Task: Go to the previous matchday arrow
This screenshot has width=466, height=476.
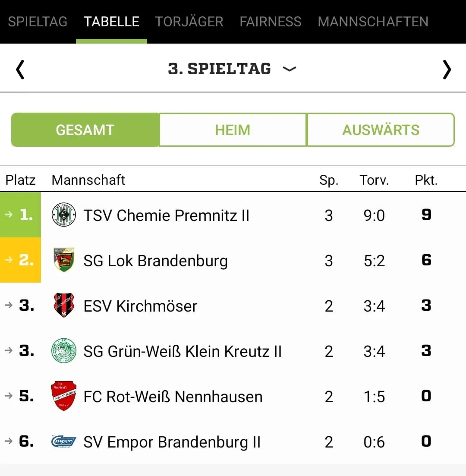Action: pos(20,69)
